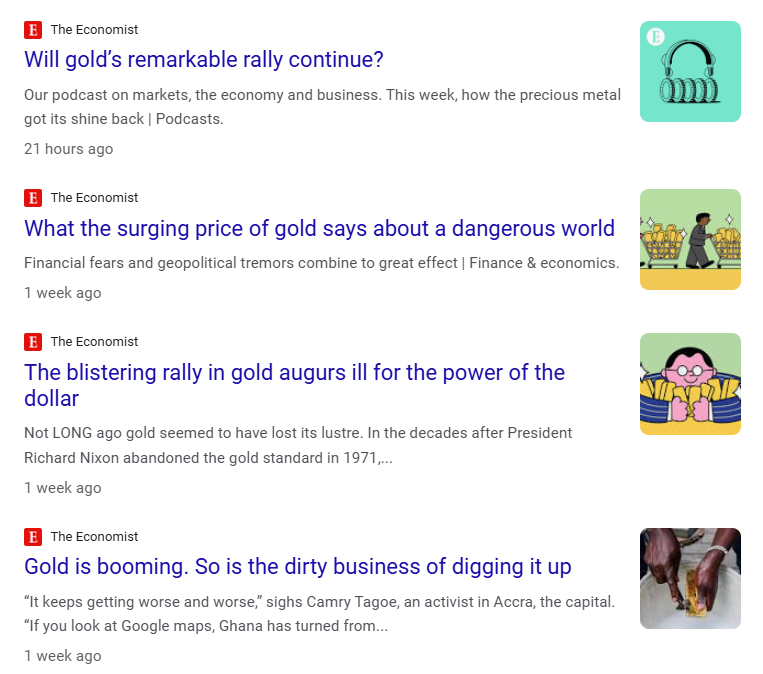The image size is (763, 674).
Task: Click hands washing gold bar photo thumbnail
Action: click(x=690, y=578)
